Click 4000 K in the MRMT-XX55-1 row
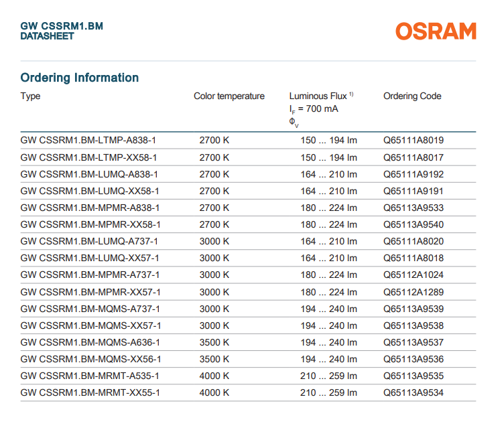The height and width of the screenshot is (444, 504). click(x=214, y=392)
